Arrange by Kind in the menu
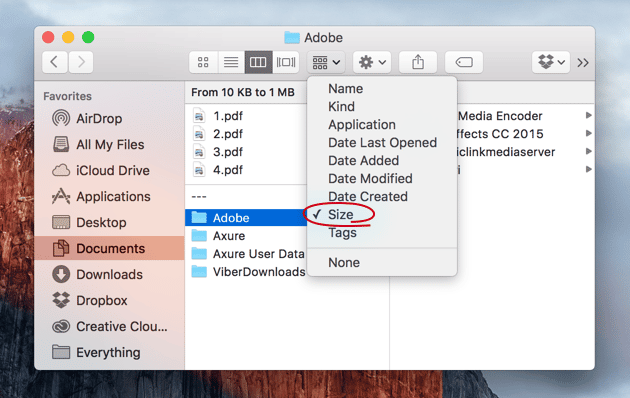This screenshot has height=398, width=630. pos(341,107)
